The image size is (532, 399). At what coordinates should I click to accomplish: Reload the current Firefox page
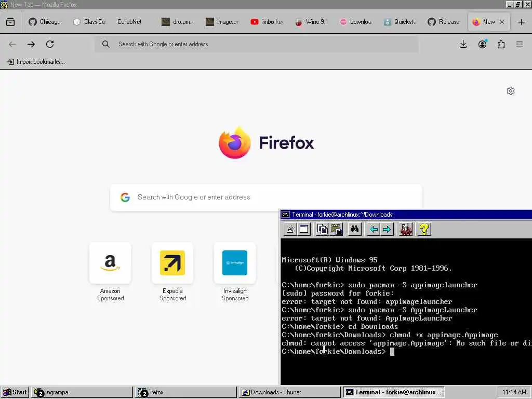point(50,44)
